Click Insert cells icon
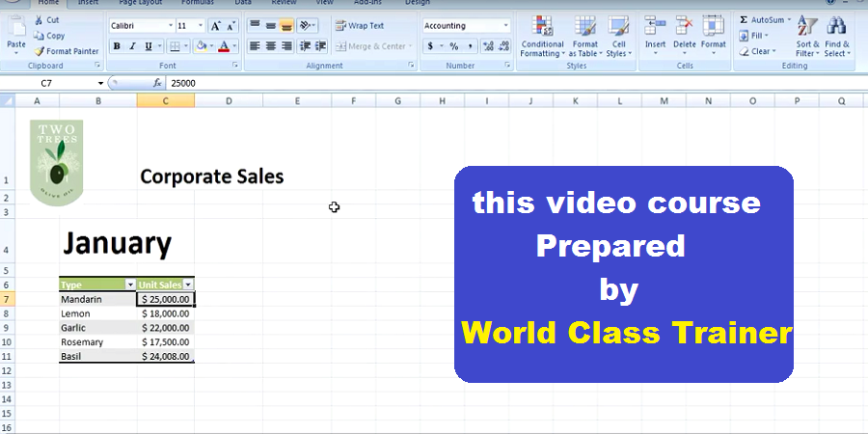 click(655, 26)
